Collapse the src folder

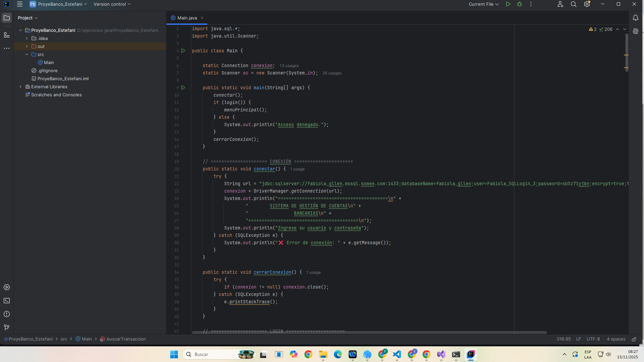tap(27, 54)
